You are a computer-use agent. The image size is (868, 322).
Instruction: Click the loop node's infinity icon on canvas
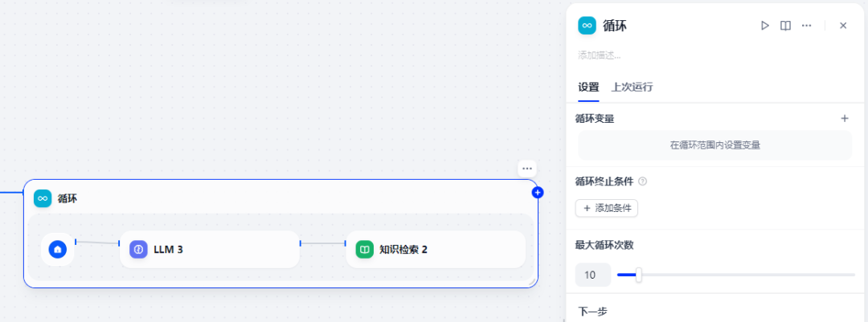point(43,198)
